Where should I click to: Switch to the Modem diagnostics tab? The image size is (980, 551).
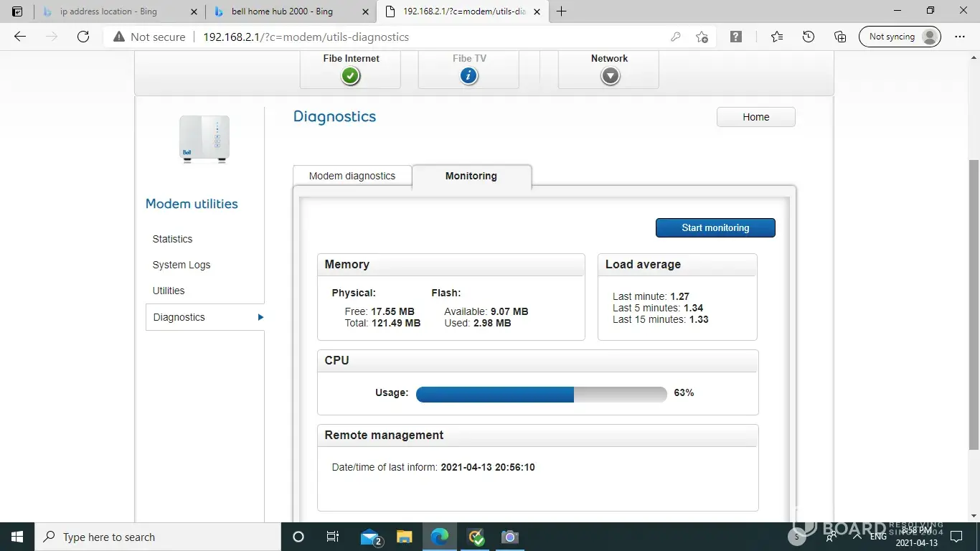pyautogui.click(x=352, y=176)
